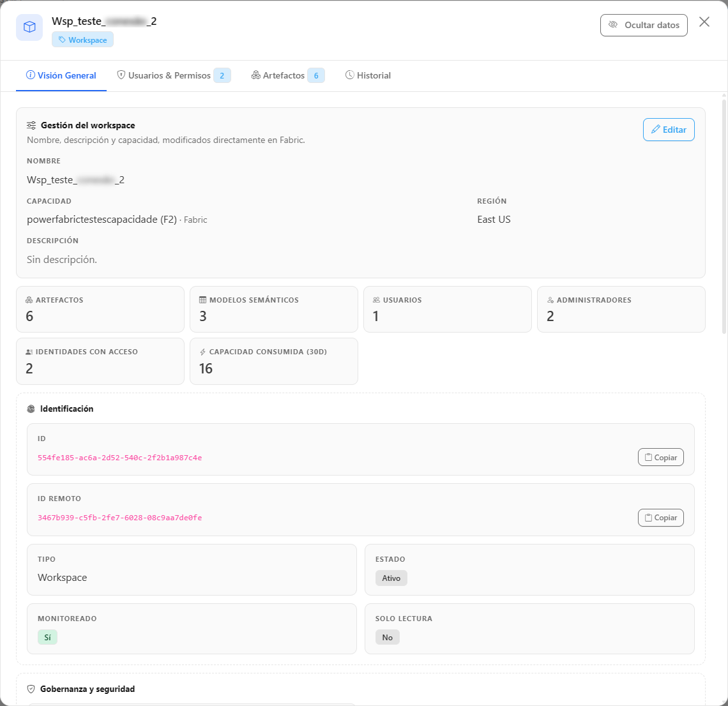Click the capacity name powerfabrictestescapacidade (F2)
728x706 pixels.
pyautogui.click(x=102, y=220)
